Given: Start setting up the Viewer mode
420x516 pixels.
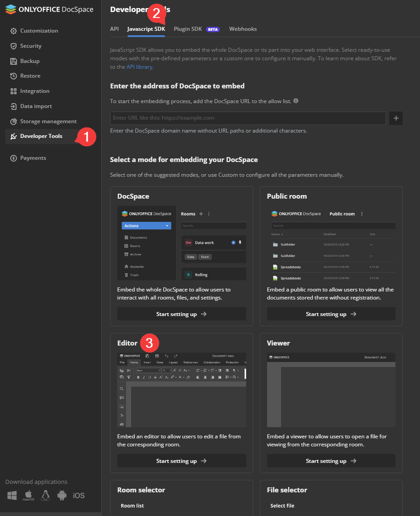Looking at the screenshot, I should (x=331, y=461).
